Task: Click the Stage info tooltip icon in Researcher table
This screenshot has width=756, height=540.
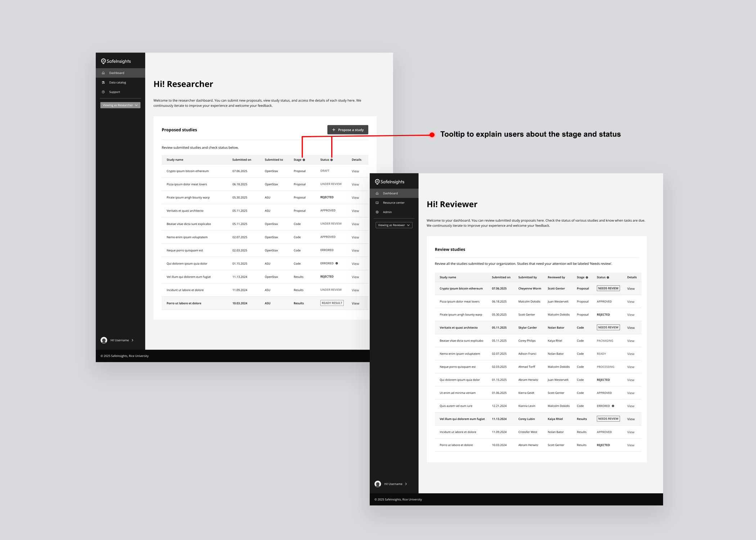Action: click(304, 160)
